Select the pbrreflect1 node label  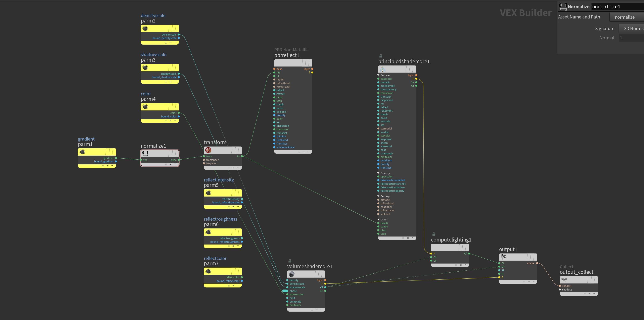[x=286, y=55]
